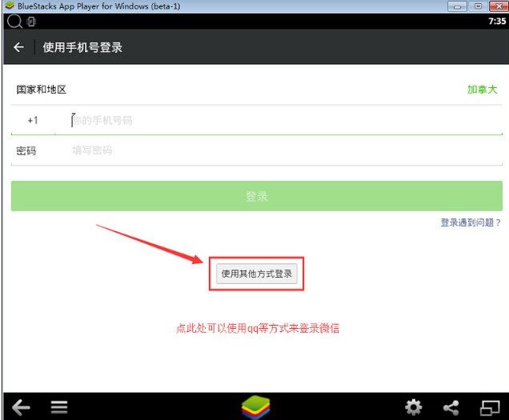The height and width of the screenshot is (420, 509).
Task: Open BlueStacks settings gear
Action: point(414,407)
